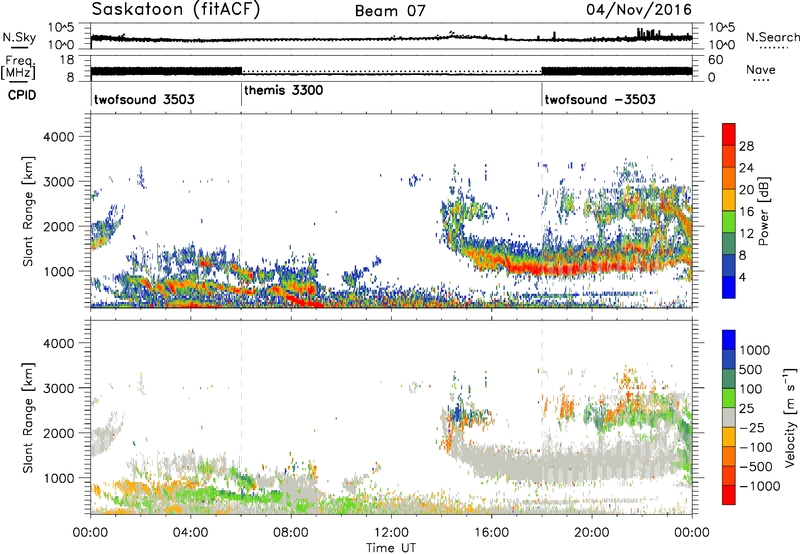Click the '12:00' time axis tick label

pyautogui.click(x=391, y=533)
